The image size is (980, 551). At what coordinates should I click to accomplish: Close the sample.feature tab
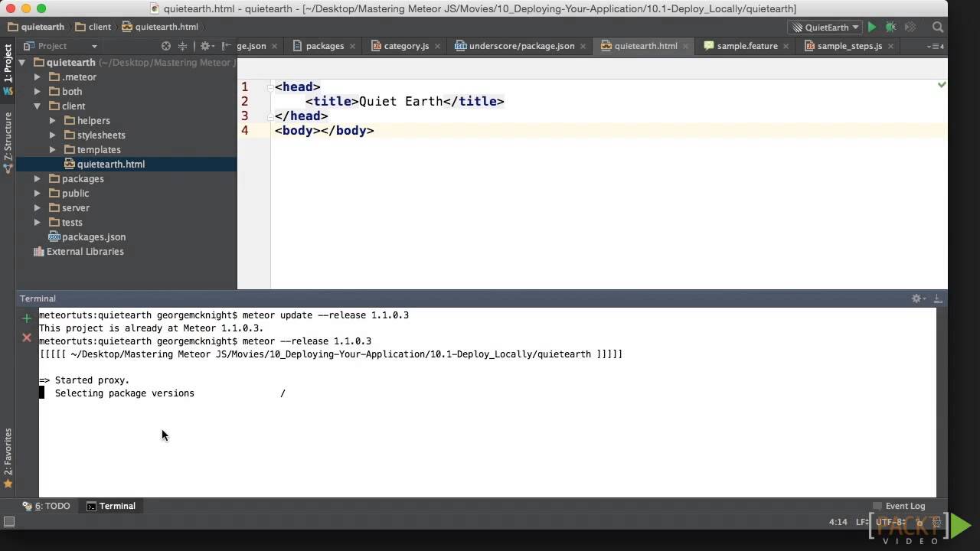click(786, 46)
